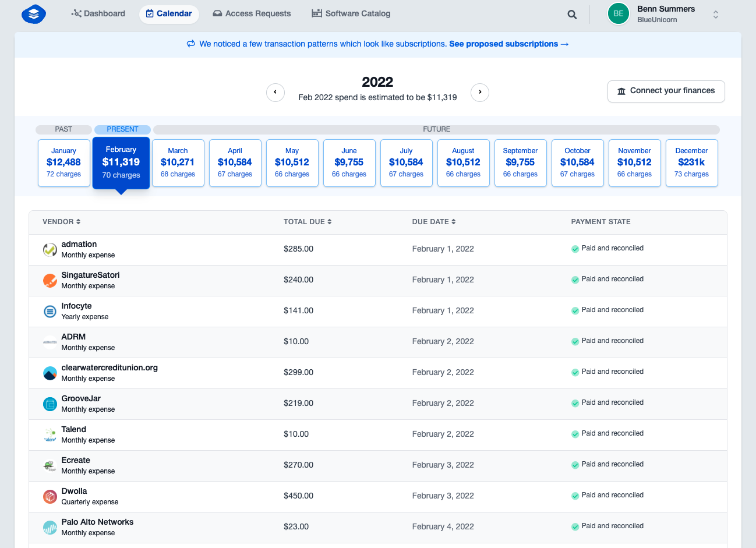Select the March month card

coord(178,163)
